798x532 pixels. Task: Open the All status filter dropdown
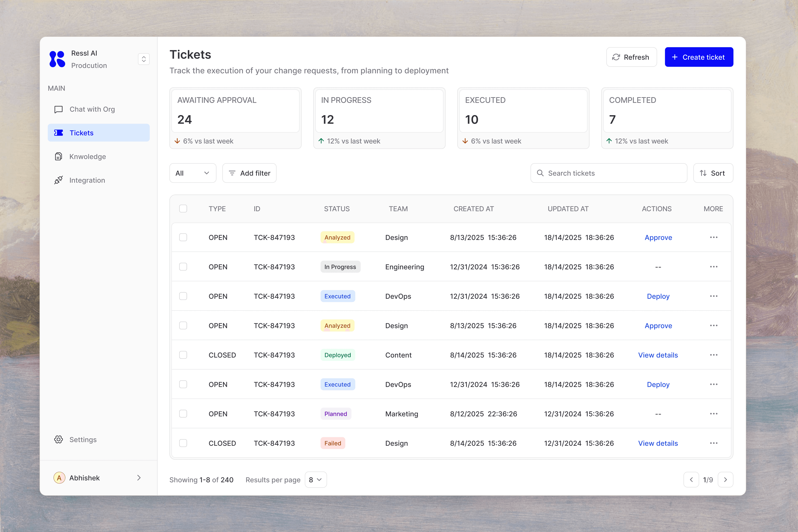tap(193, 173)
